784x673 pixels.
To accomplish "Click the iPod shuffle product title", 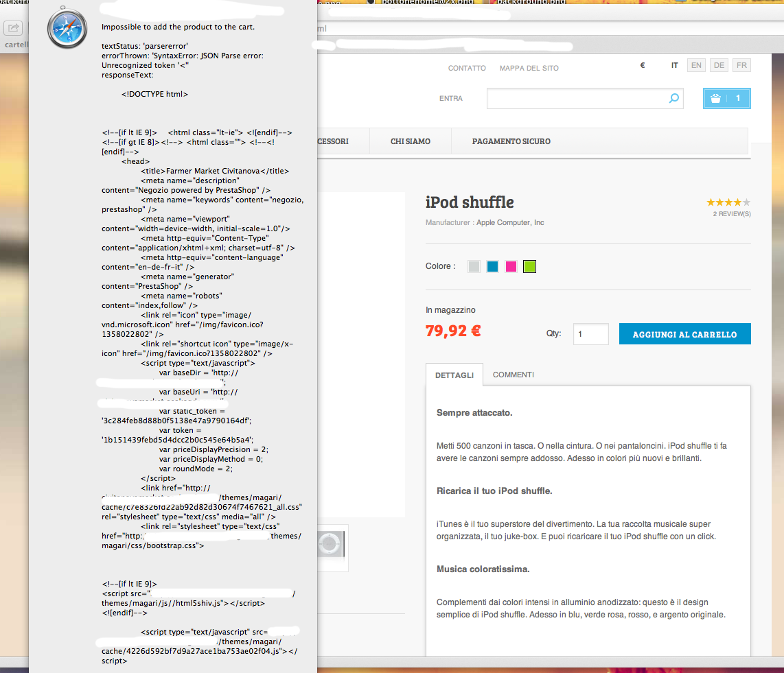I will pyautogui.click(x=470, y=202).
